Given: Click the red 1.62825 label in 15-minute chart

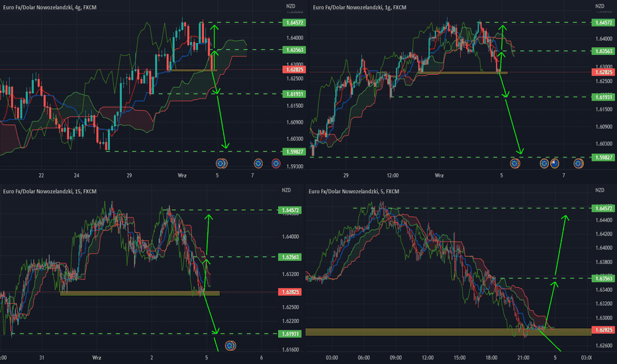Looking at the screenshot, I should pyautogui.click(x=289, y=292).
